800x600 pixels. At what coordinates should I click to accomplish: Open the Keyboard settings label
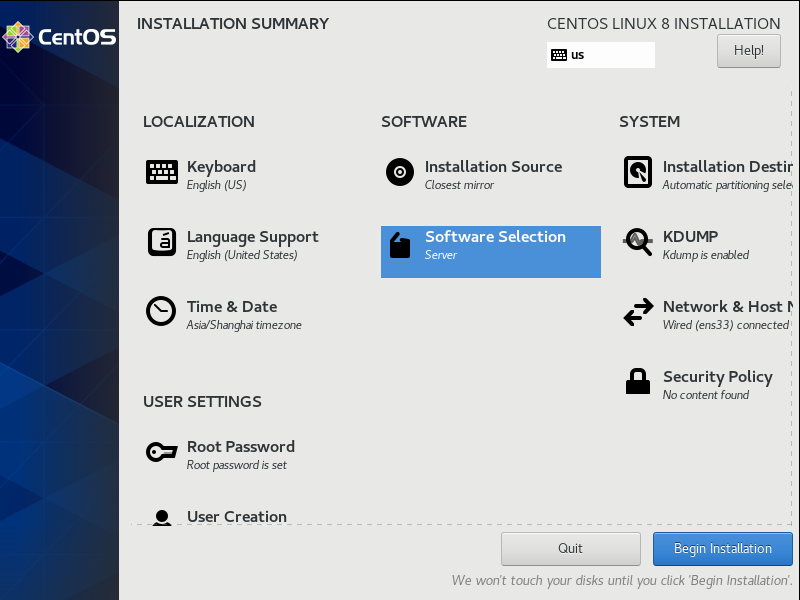[221, 167]
